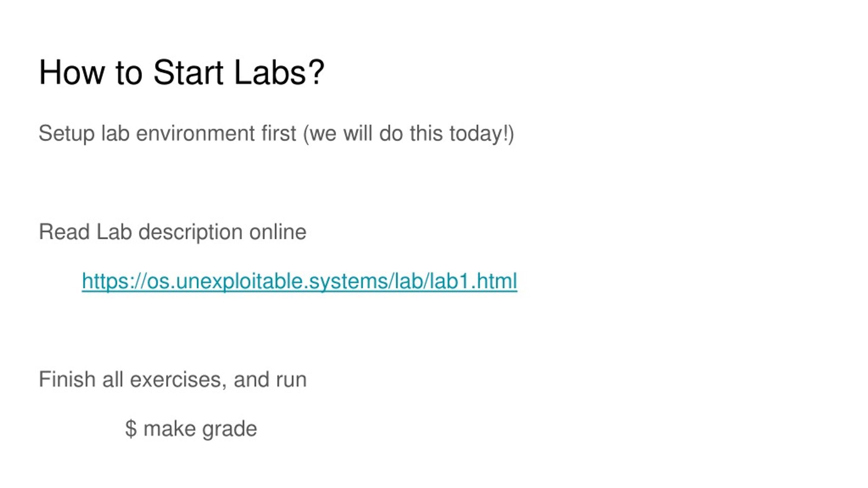Click the word 'Labs?' in the heading
Viewport: 868px width, 488px height.
tap(279, 72)
